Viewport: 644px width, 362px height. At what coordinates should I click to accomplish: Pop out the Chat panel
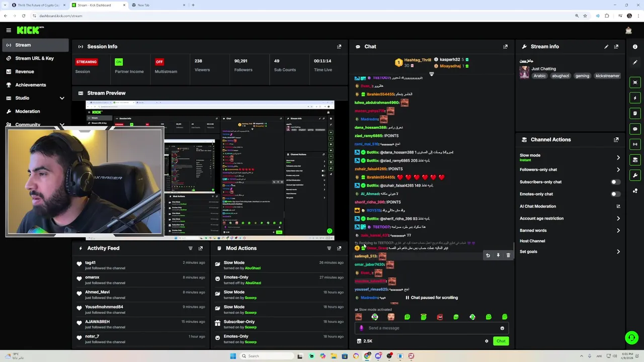click(505, 46)
